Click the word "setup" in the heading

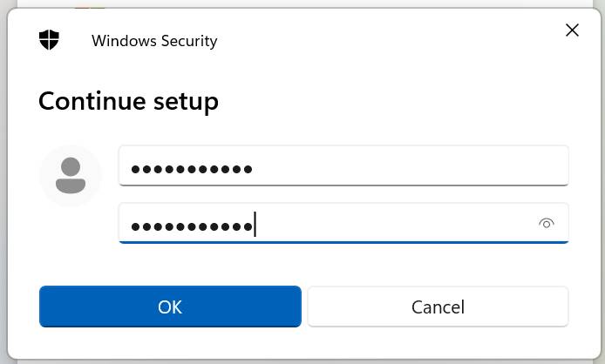186,103
